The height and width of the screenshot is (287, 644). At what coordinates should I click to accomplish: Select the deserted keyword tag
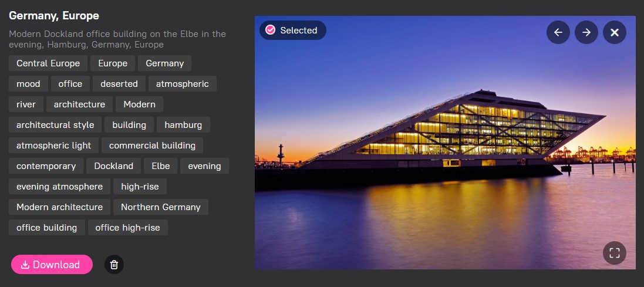(119, 84)
